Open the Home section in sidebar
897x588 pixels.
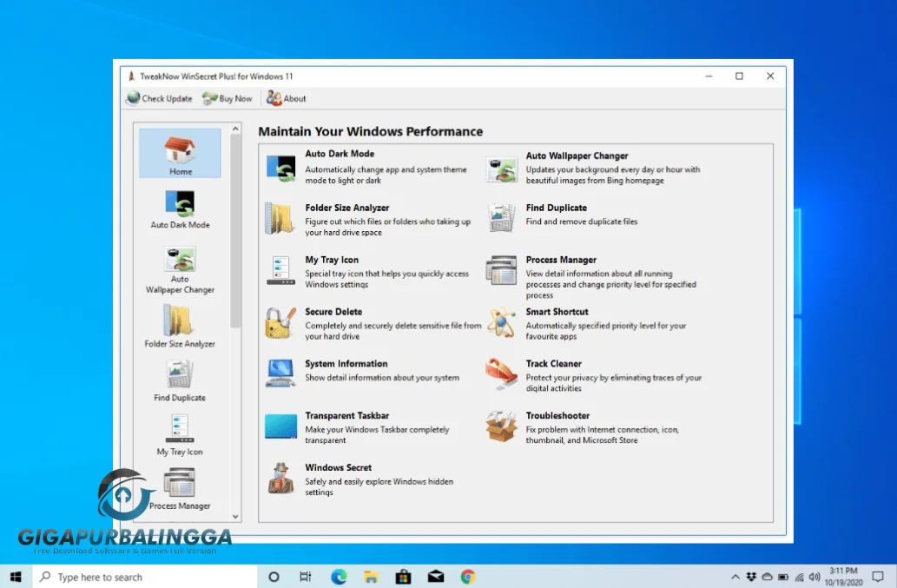tap(180, 153)
